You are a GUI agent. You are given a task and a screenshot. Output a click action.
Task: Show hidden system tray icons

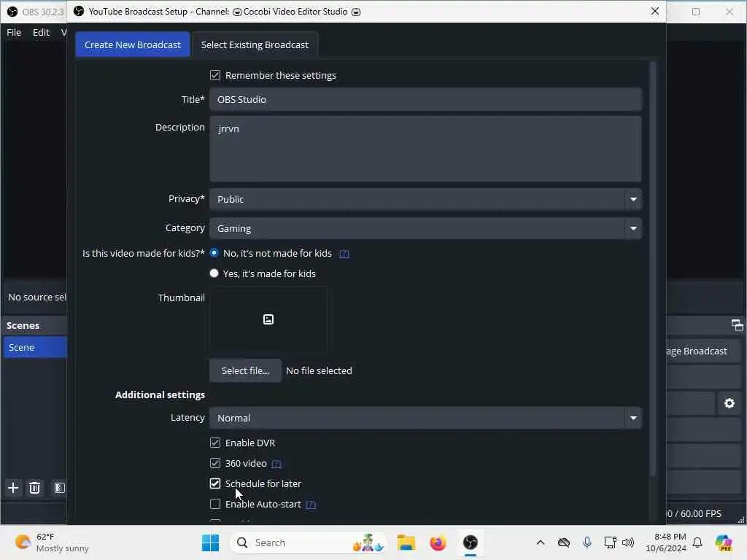(541, 542)
